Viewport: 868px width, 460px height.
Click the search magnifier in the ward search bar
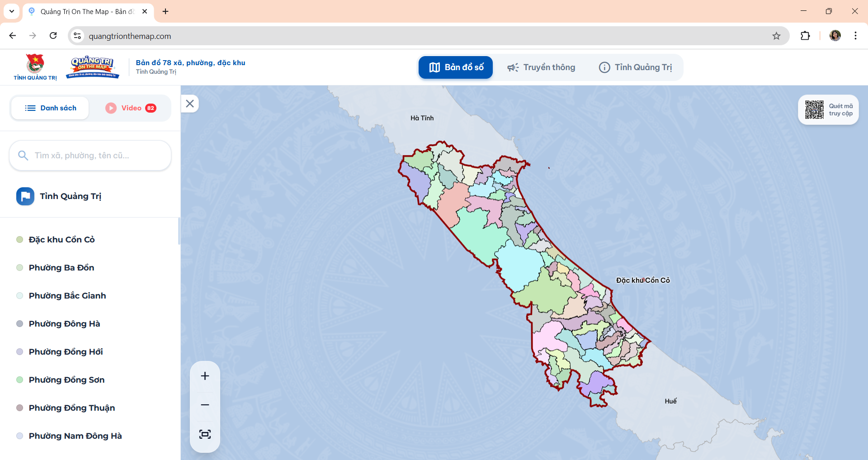23,155
